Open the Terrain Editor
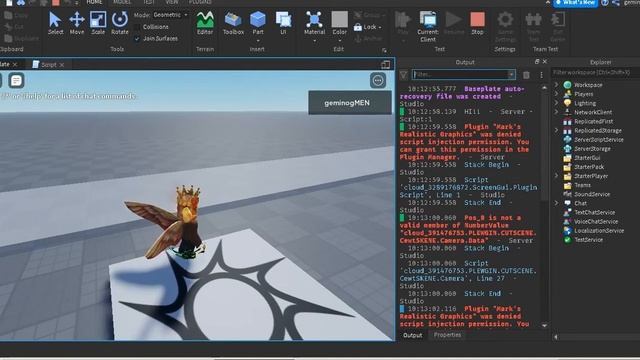The height and width of the screenshot is (360, 640). click(x=205, y=23)
